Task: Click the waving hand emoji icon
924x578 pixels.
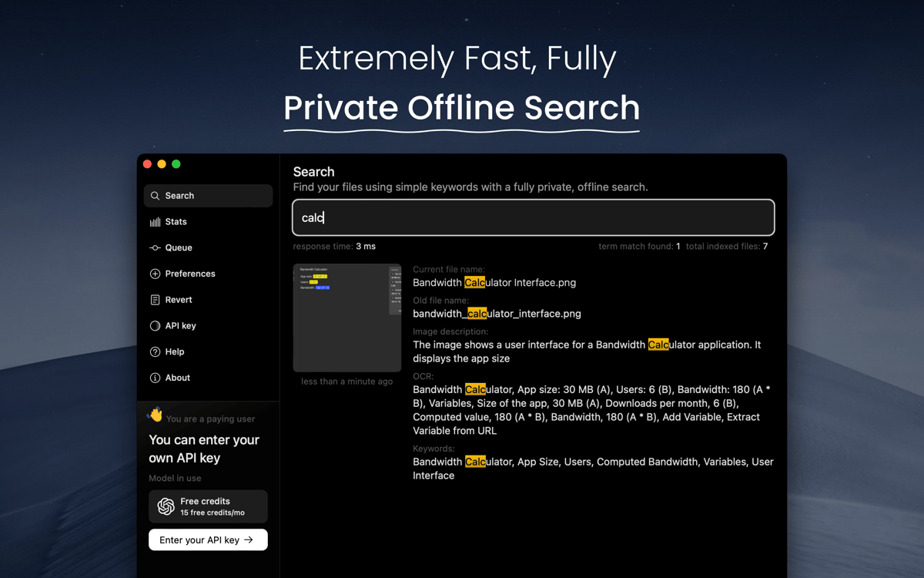Action: point(156,415)
